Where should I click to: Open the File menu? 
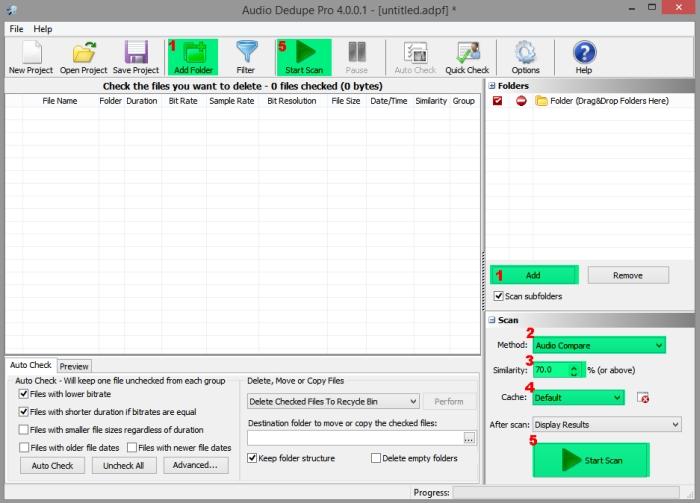(16, 29)
